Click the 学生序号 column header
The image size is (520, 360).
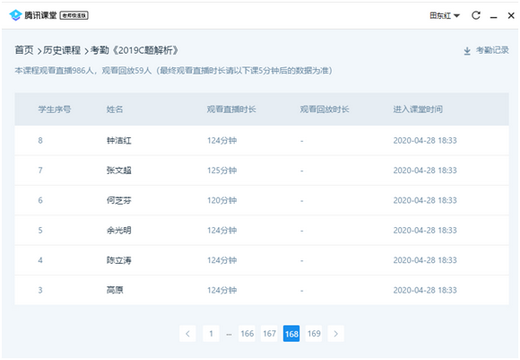coord(54,109)
